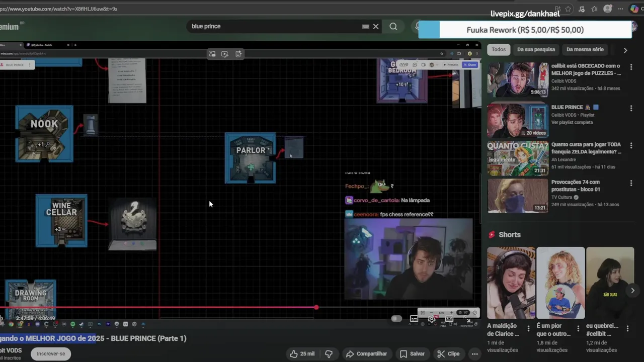Clear the 'blue prince' search text
The width and height of the screenshot is (644, 362).
376,27
